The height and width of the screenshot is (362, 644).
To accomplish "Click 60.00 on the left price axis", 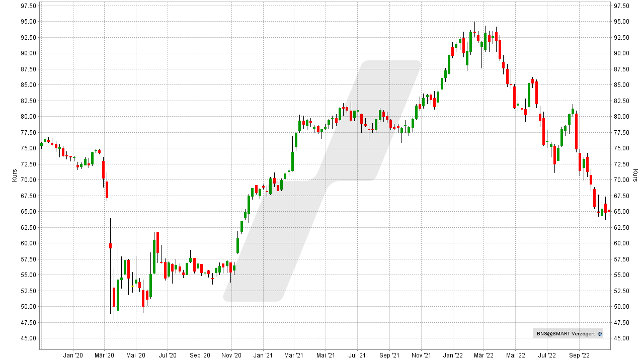I will pos(28,243).
